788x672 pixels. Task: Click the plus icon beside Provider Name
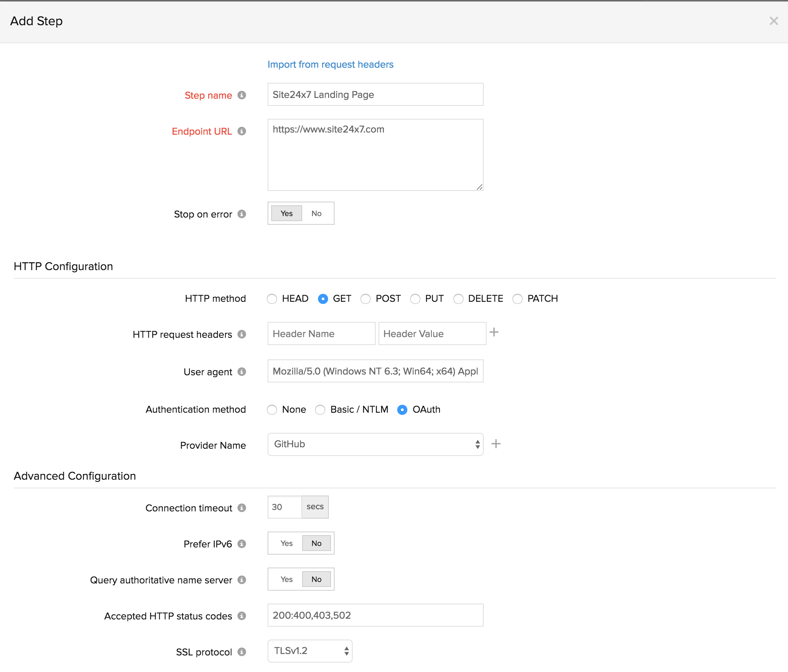coord(496,444)
